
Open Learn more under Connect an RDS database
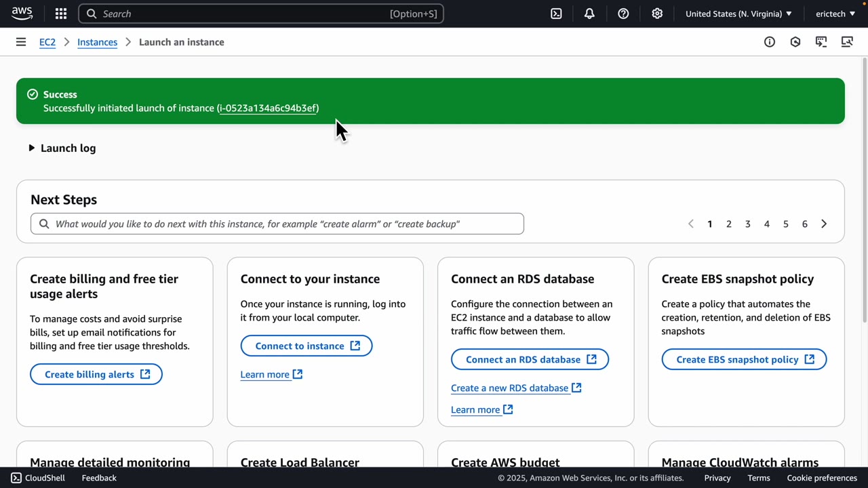[x=475, y=409]
